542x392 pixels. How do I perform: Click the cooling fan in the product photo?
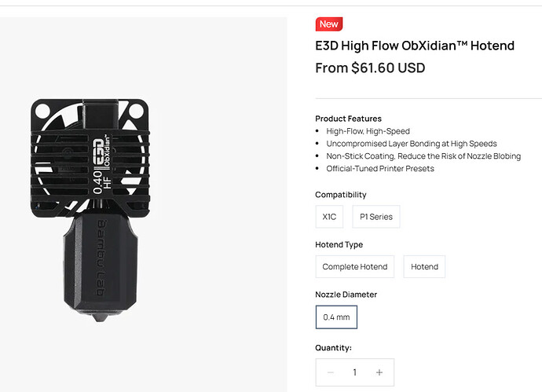click(x=90, y=158)
